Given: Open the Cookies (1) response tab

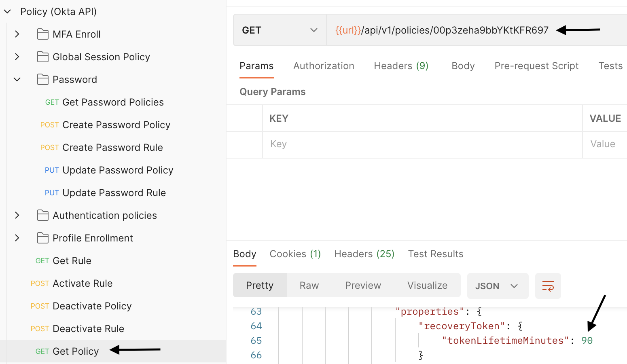Looking at the screenshot, I should (295, 254).
